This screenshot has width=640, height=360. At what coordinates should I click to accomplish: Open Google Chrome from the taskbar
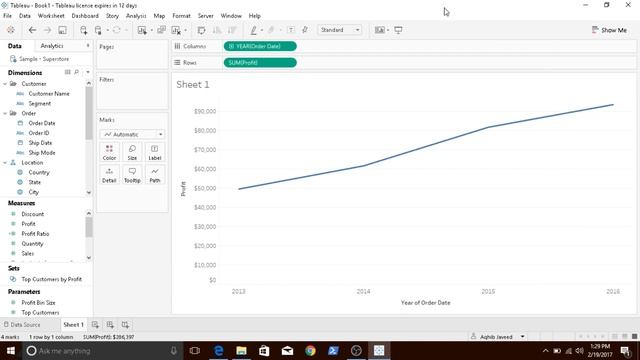point(310,351)
